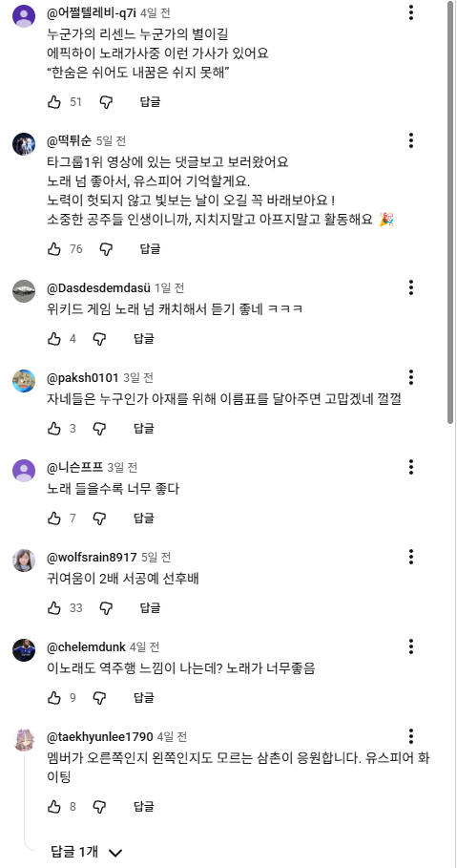This screenshot has width=457, height=868.
Task: Expand the 답글 1개 replies
Action: 86,852
